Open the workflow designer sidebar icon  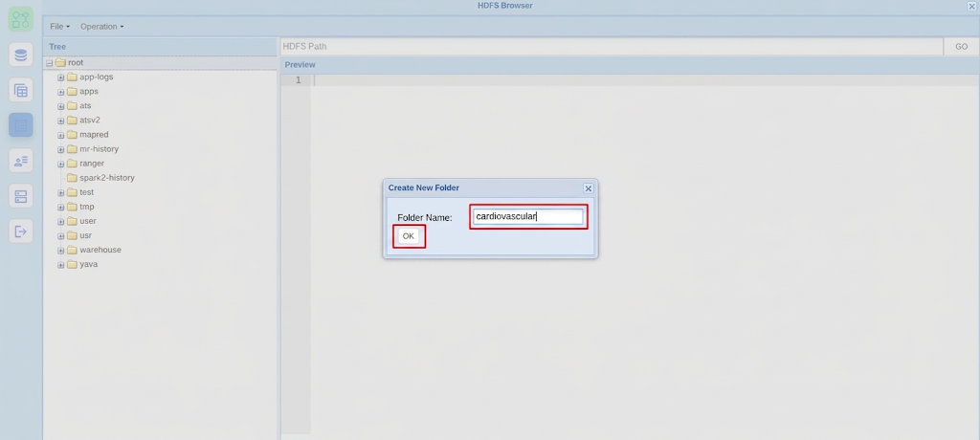point(21,19)
